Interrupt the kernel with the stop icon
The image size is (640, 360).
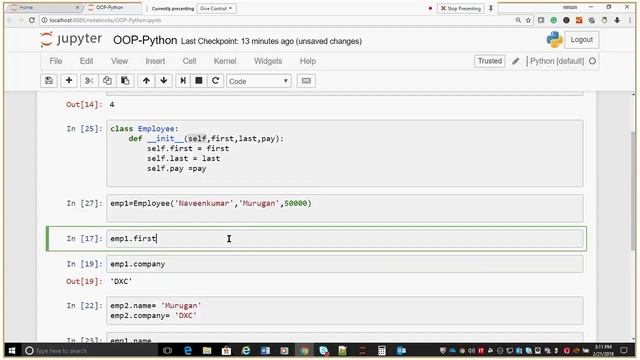[199, 81]
